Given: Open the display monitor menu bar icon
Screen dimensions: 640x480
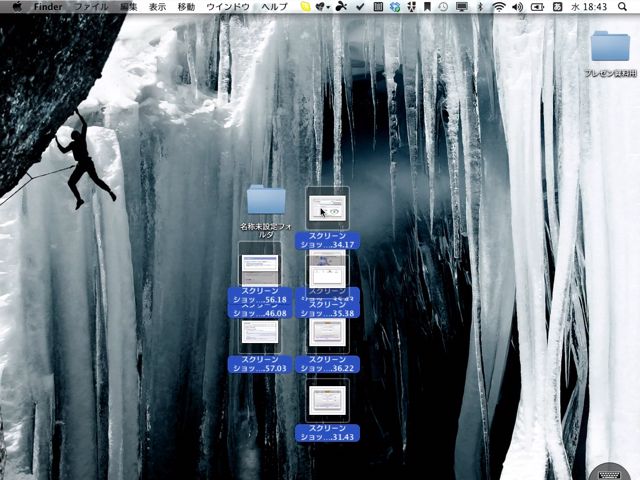Looking at the screenshot, I should [x=462, y=7].
